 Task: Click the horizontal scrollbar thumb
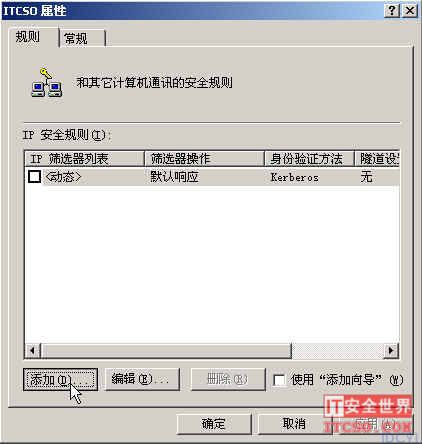coord(166,351)
